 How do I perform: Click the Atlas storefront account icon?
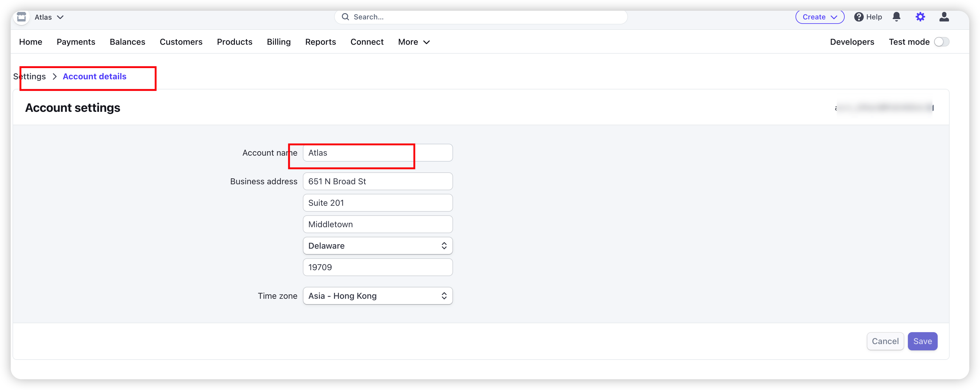[22, 17]
